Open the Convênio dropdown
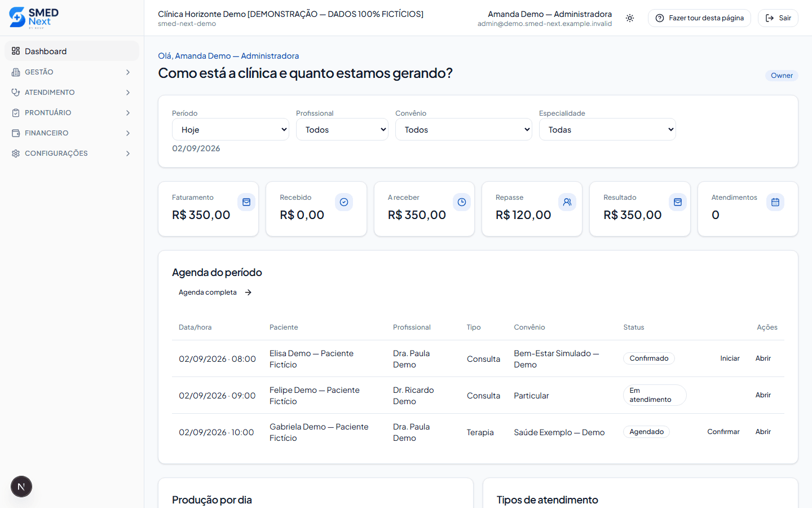This screenshot has height=508, width=812. [464, 129]
